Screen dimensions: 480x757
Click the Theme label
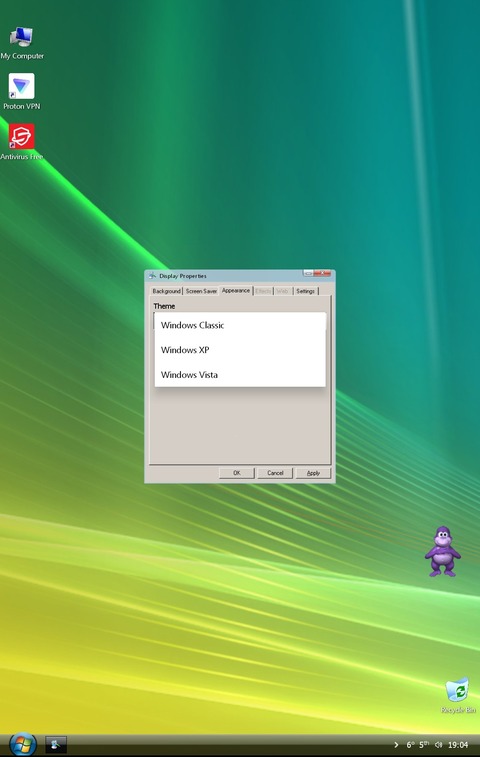point(164,306)
